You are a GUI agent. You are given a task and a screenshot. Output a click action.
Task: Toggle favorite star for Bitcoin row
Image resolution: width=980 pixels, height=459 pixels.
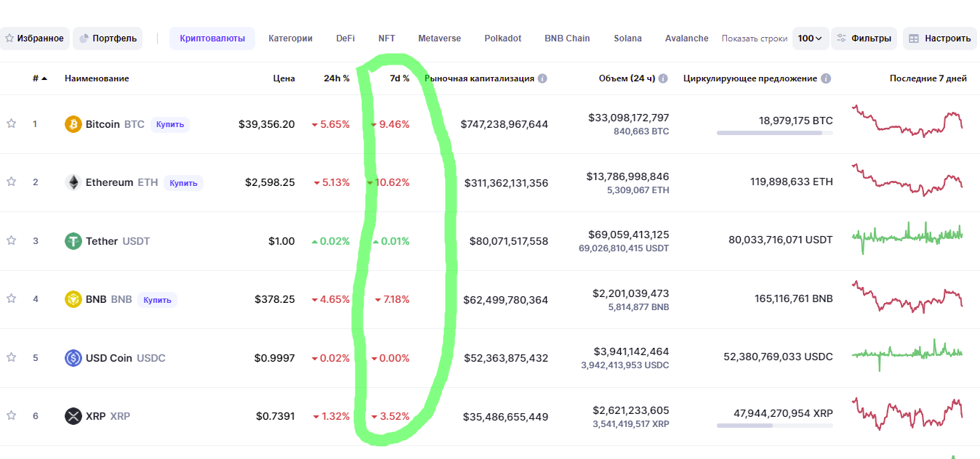click(x=11, y=124)
